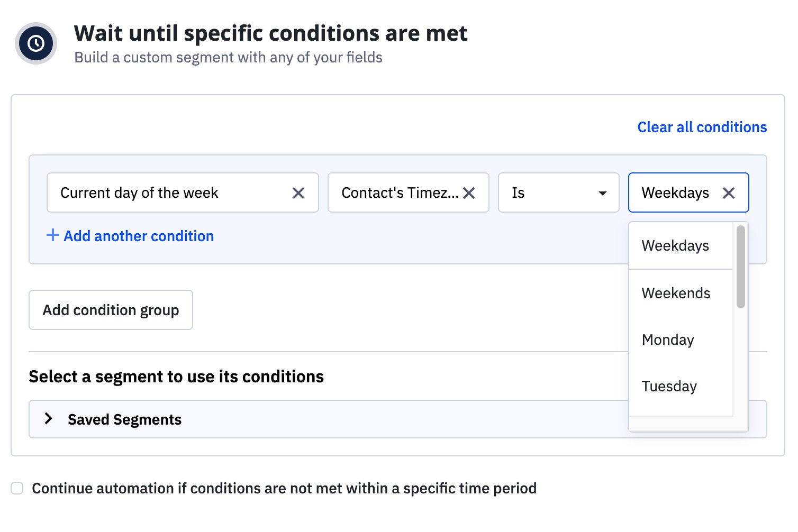
Task: Remove the Contact's Timezone selection
Action: 469,193
